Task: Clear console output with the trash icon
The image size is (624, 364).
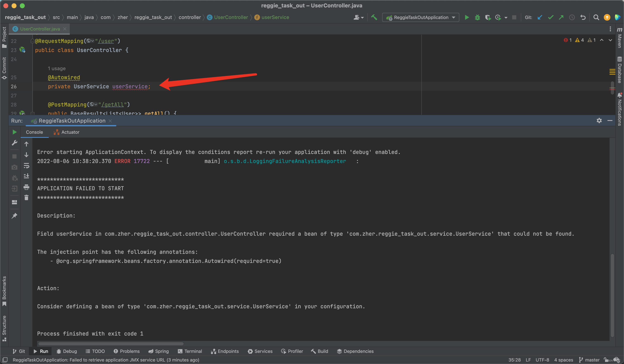Action: pos(26,197)
